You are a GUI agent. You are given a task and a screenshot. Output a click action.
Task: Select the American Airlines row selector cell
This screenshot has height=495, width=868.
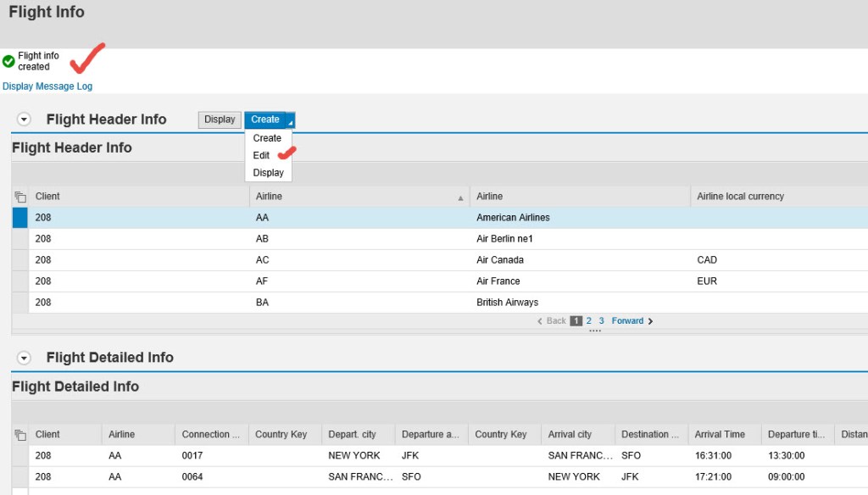[x=19, y=217]
